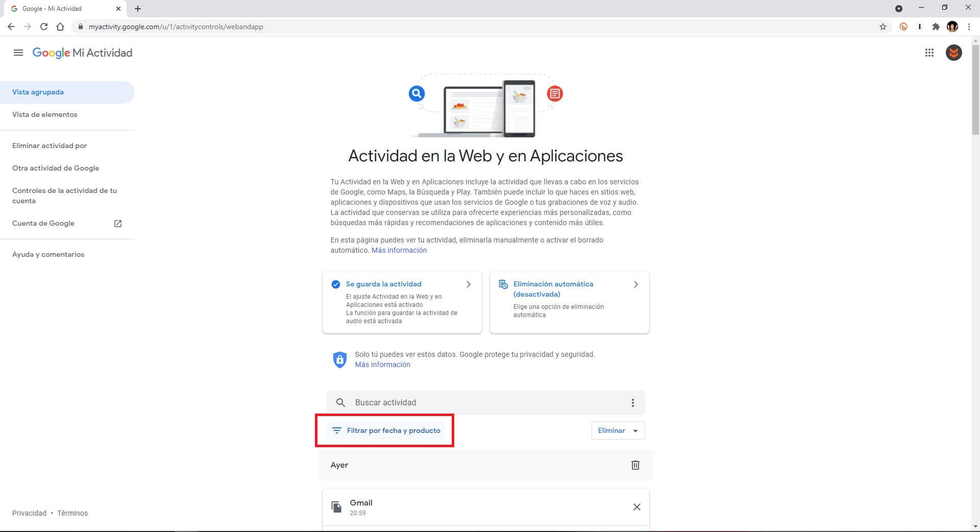Open the Google apps grid
Viewport: 980px width, 532px height.
[x=929, y=53]
